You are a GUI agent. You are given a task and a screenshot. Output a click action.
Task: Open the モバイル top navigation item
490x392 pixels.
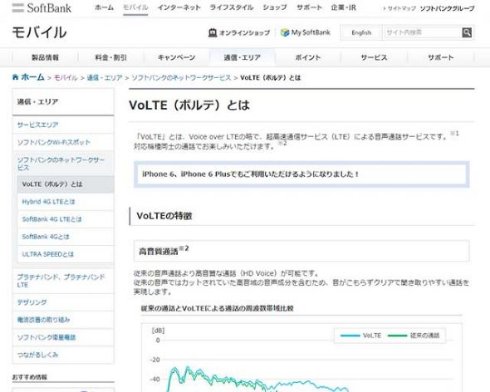pyautogui.click(x=135, y=8)
